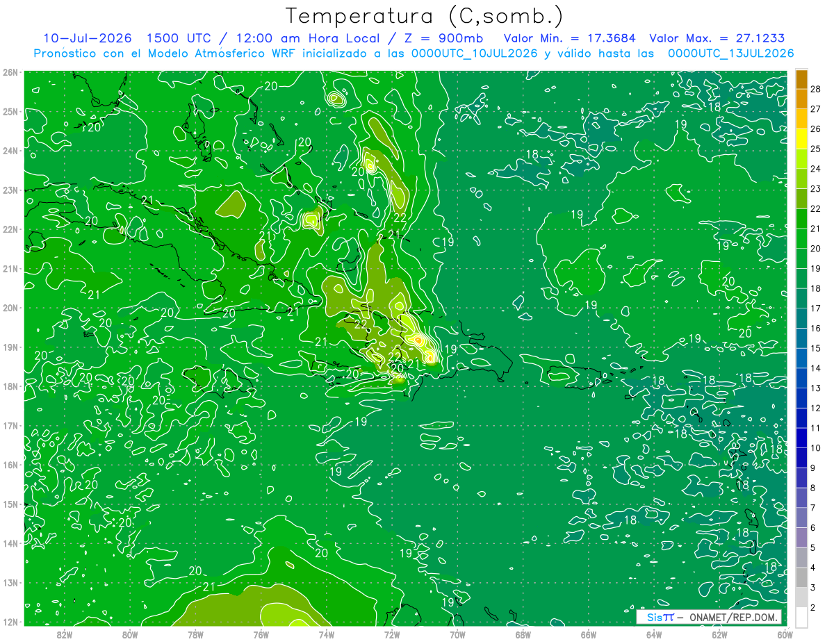Click the brown swatch above legend value 28
Viewport: 834px width, 644px height.
coord(801,79)
